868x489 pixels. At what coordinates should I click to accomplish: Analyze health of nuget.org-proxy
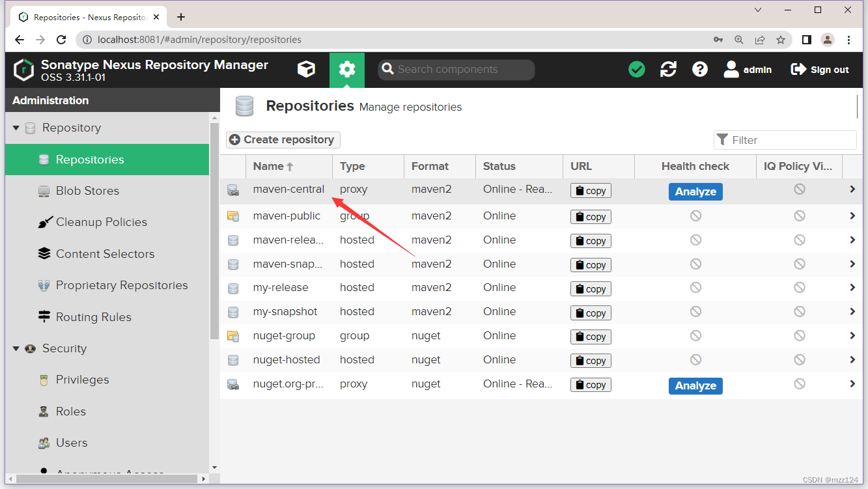pyautogui.click(x=695, y=385)
